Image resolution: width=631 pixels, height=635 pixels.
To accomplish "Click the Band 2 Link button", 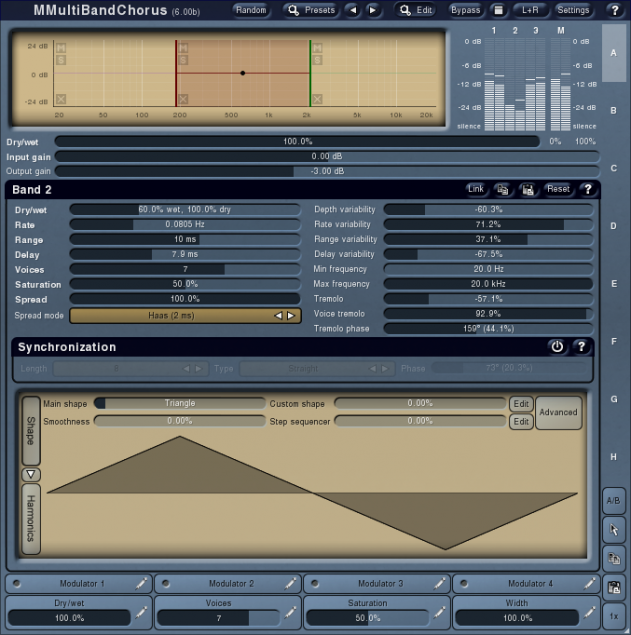I will [475, 189].
